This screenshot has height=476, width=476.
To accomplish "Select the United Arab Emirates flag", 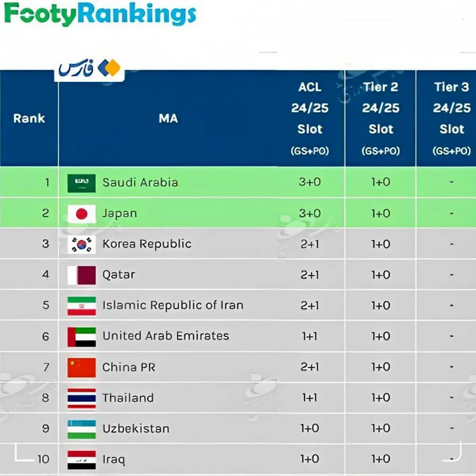I will 81,337.
